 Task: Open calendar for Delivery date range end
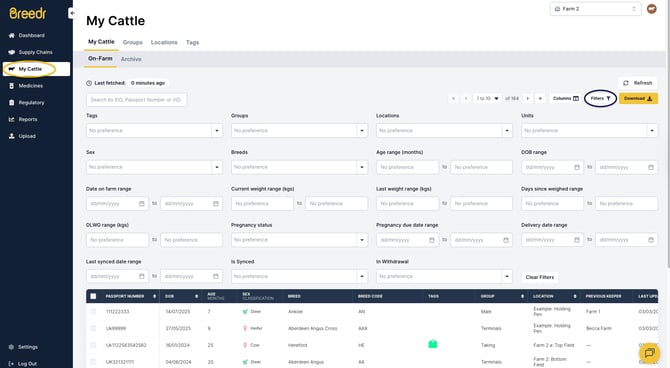[x=651, y=240]
